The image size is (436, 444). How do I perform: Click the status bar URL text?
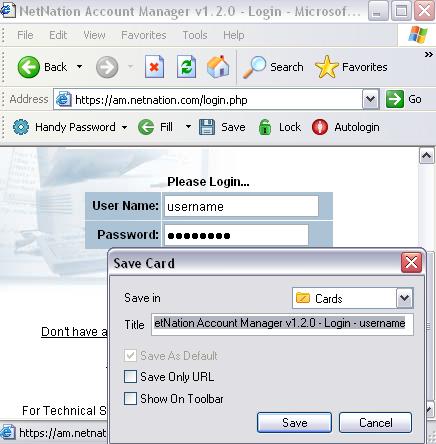click(x=63, y=433)
